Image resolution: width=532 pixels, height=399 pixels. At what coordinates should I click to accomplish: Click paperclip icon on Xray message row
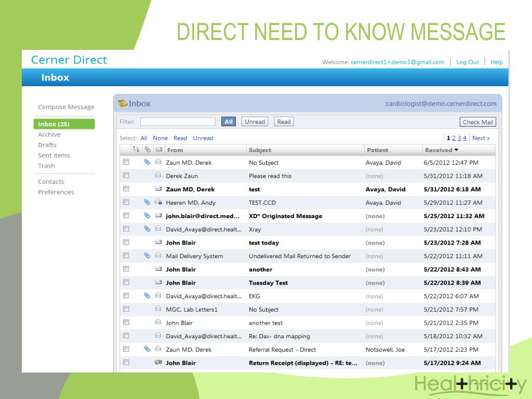point(147,229)
